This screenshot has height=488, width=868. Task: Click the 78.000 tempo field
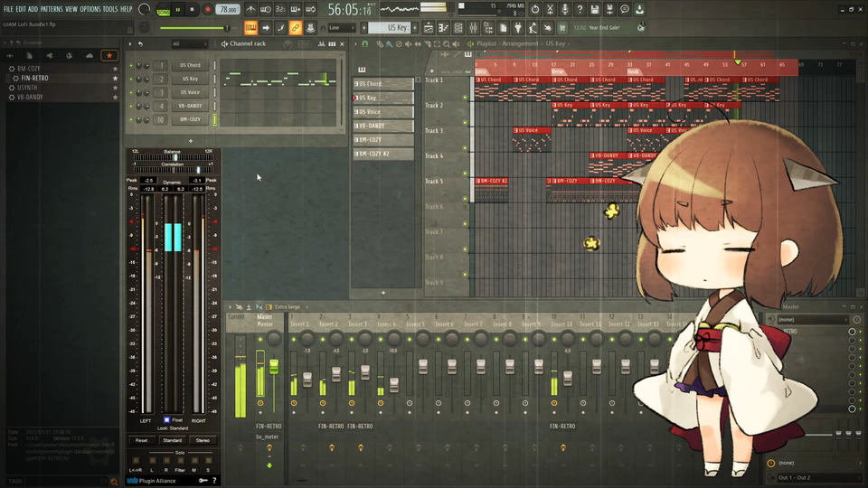click(228, 9)
